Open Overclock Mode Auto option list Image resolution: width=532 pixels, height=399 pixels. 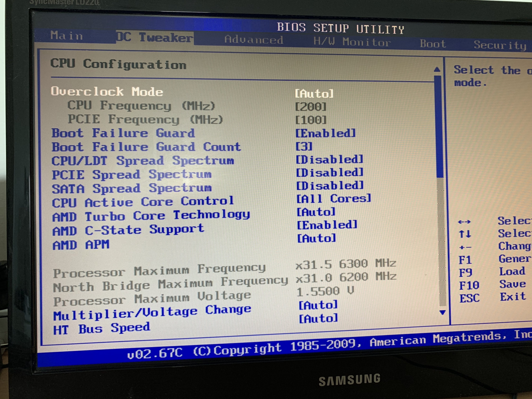[314, 94]
